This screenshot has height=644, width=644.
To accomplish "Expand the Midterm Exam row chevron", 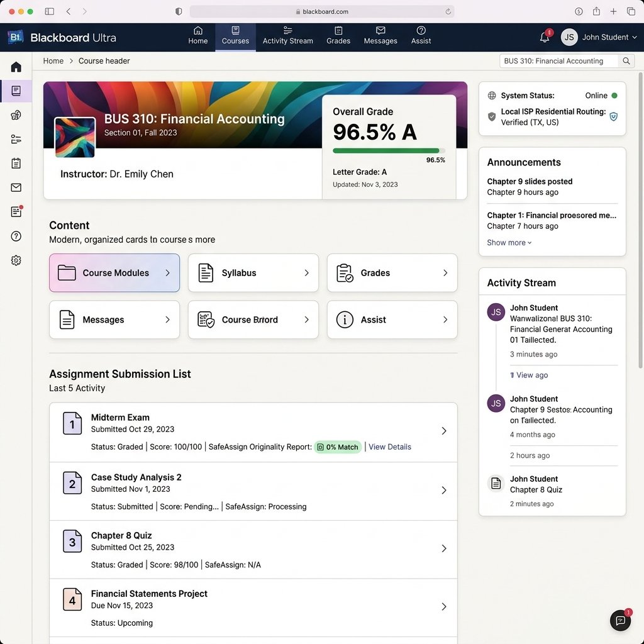I will (x=444, y=431).
